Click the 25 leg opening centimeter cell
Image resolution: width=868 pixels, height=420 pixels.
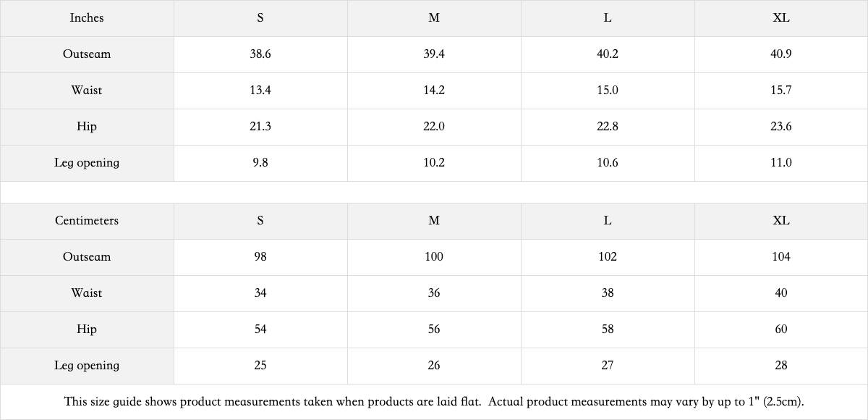(x=260, y=366)
